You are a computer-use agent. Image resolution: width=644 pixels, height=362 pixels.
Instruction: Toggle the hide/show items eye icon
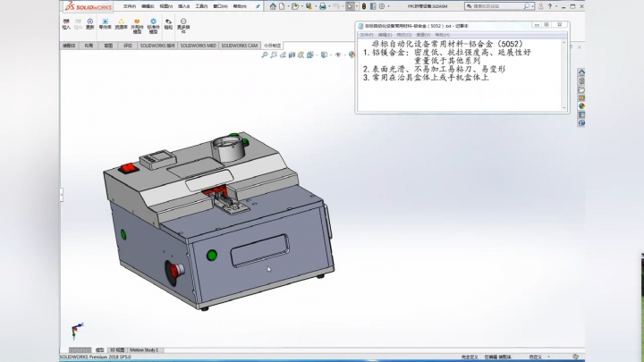coord(338,55)
